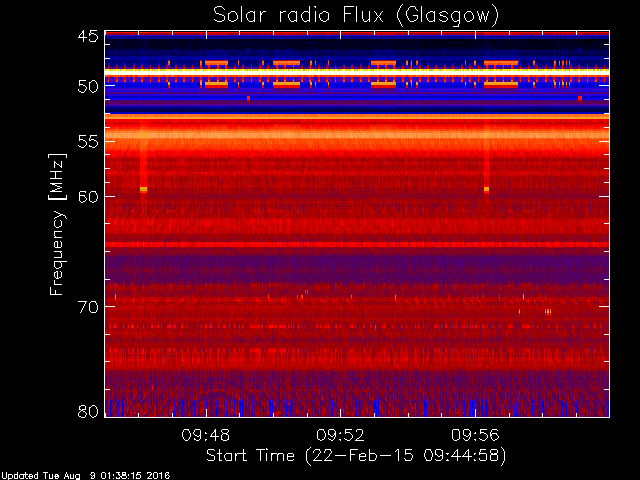Click the yellow burst spot at 60 MHz on left
This screenshot has height=480, width=640.
143,189
